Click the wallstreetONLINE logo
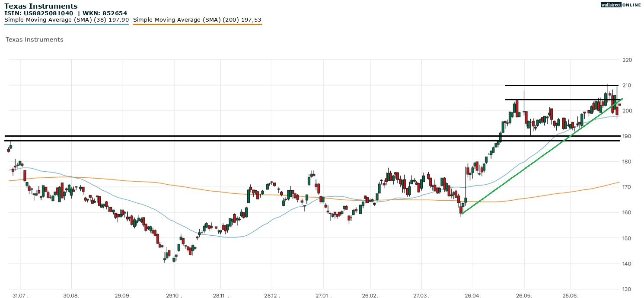The width and height of the screenshot is (644, 298). tap(621, 5)
